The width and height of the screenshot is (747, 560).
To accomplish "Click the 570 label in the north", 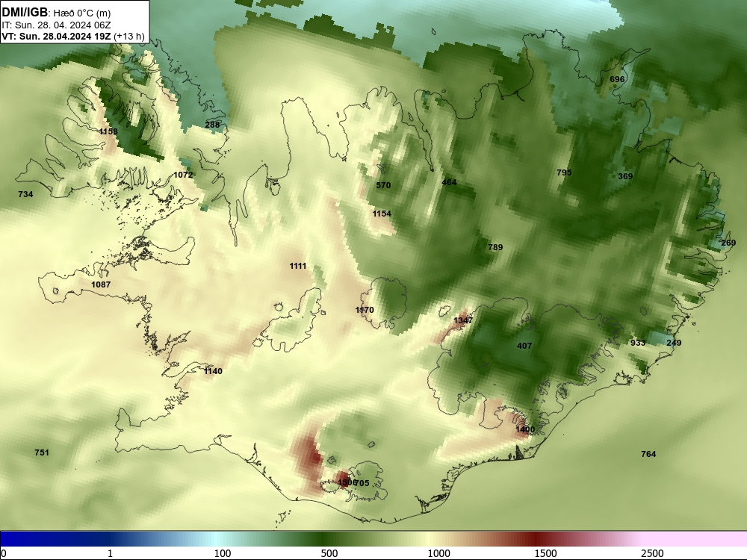I will click(383, 185).
